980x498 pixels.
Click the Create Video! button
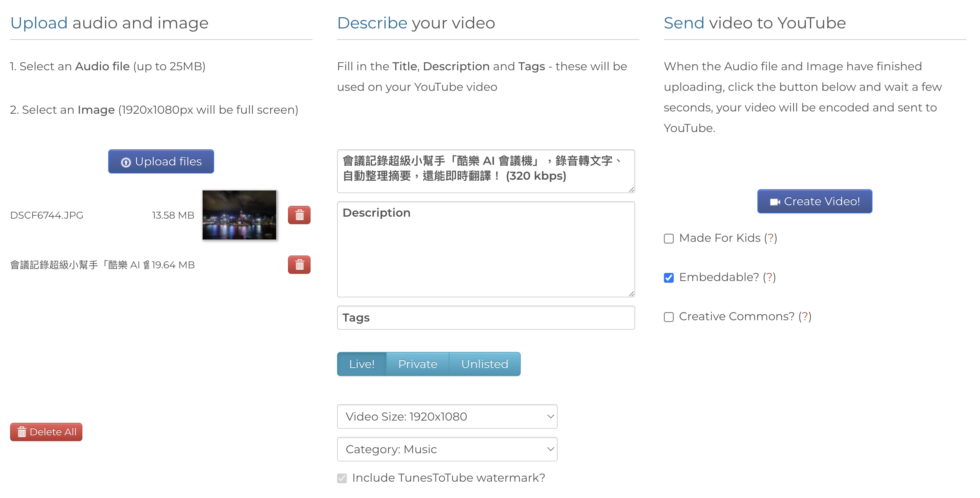(815, 201)
